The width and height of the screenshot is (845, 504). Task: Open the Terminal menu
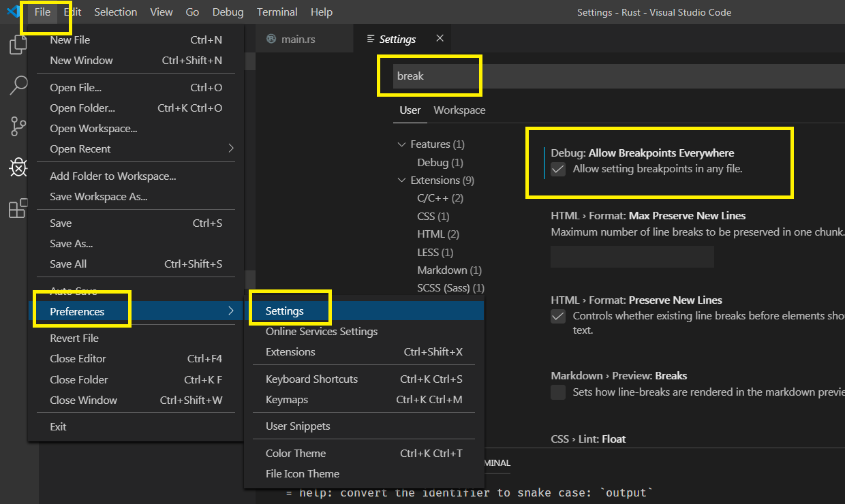point(277,12)
